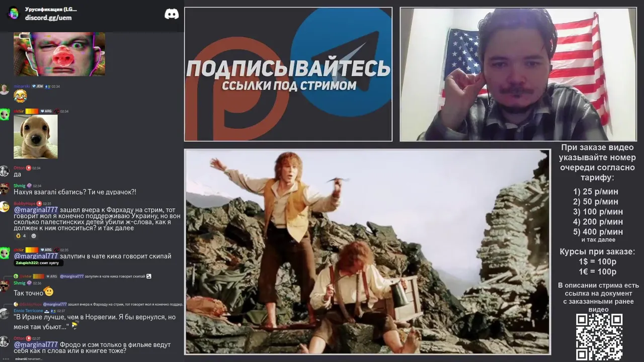The image size is (644, 362).
Task: Click the image icon at end of reply preview
Action: (x=149, y=277)
